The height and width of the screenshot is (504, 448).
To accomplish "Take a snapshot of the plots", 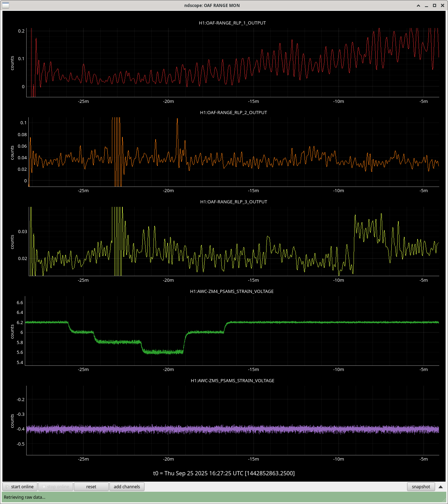I will 421,487.
